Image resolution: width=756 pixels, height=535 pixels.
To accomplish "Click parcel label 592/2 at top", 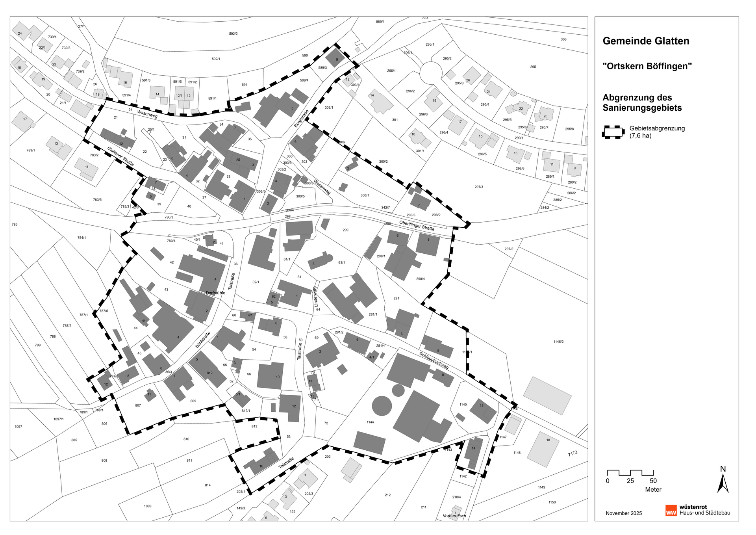I will click(x=233, y=34).
